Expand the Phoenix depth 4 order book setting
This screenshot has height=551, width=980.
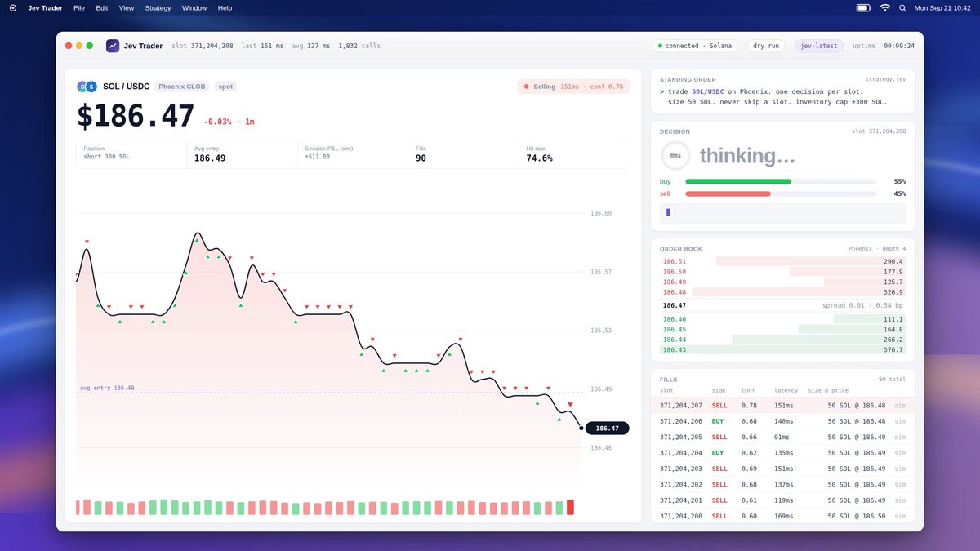tap(876, 248)
